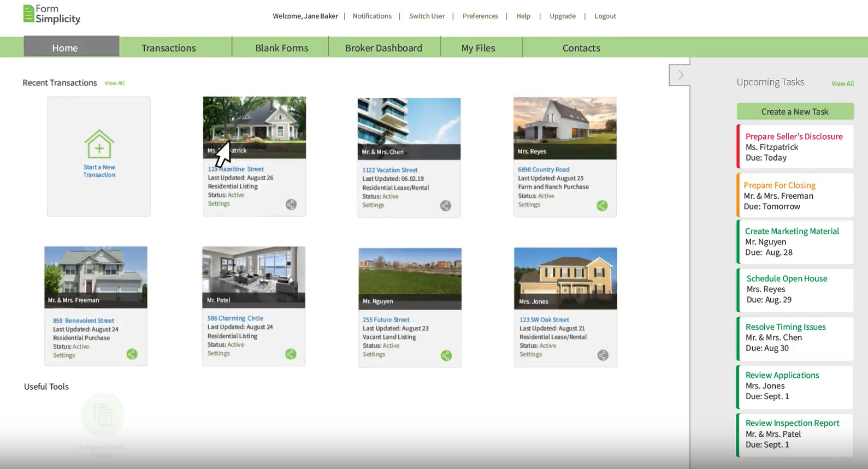
Task: Log out using the Logout link
Action: point(605,16)
